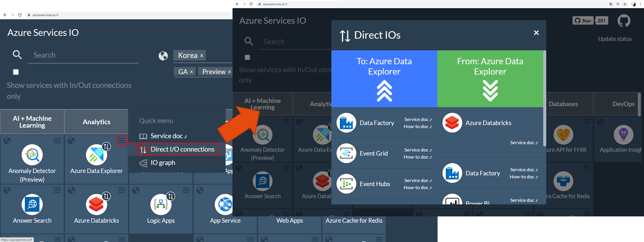The height and width of the screenshot is (242, 644).
Task: Click direct IO badge on Azure Data Explorer tile
Action: pyautogui.click(x=106, y=146)
